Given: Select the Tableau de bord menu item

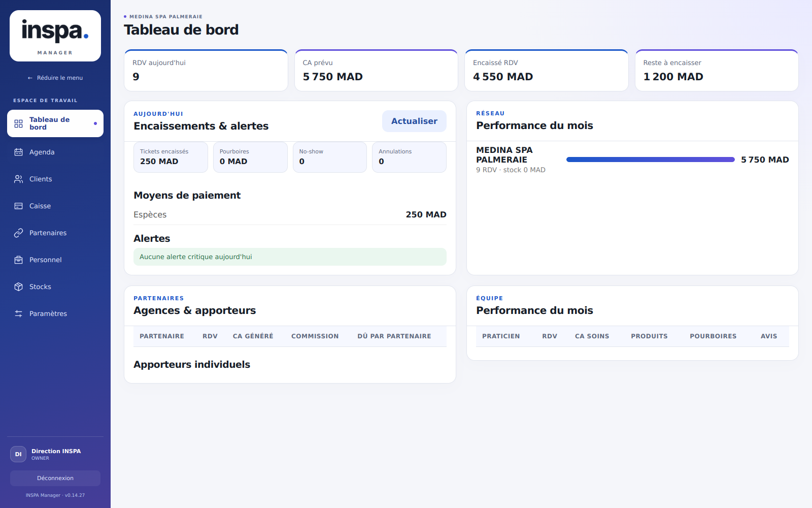Looking at the screenshot, I should 55,123.
